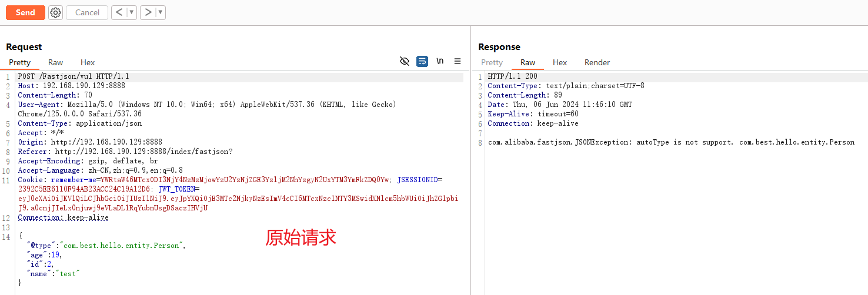Switch to the Request Hex tab
Image resolution: width=868 pixels, height=295 pixels.
[88, 62]
